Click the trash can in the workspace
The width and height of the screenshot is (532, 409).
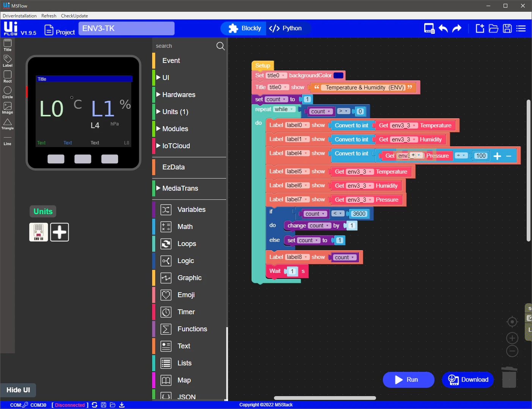coord(509,377)
